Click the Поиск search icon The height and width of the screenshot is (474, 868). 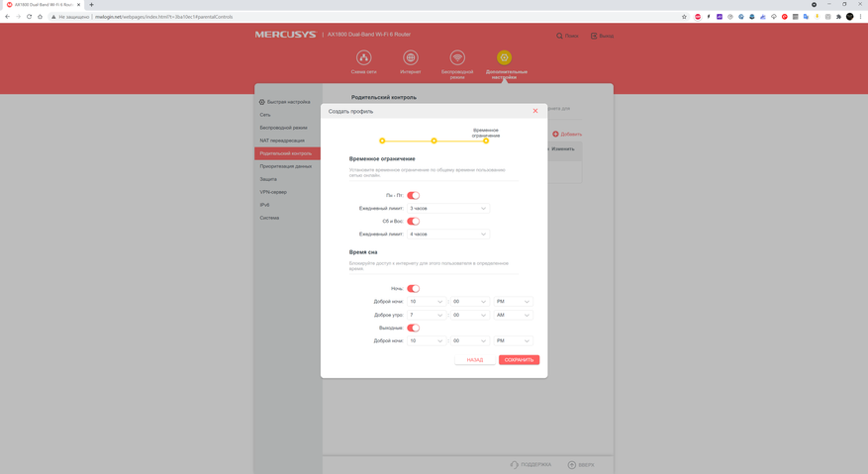click(559, 36)
